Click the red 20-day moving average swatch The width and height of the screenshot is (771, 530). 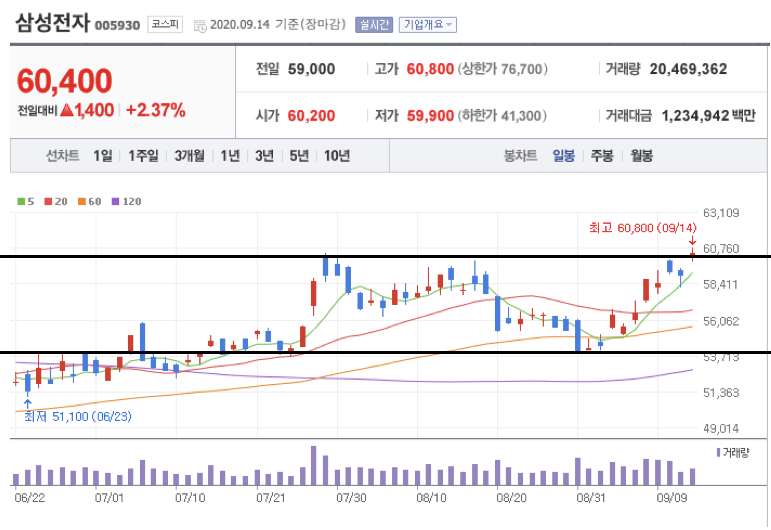tap(48, 201)
